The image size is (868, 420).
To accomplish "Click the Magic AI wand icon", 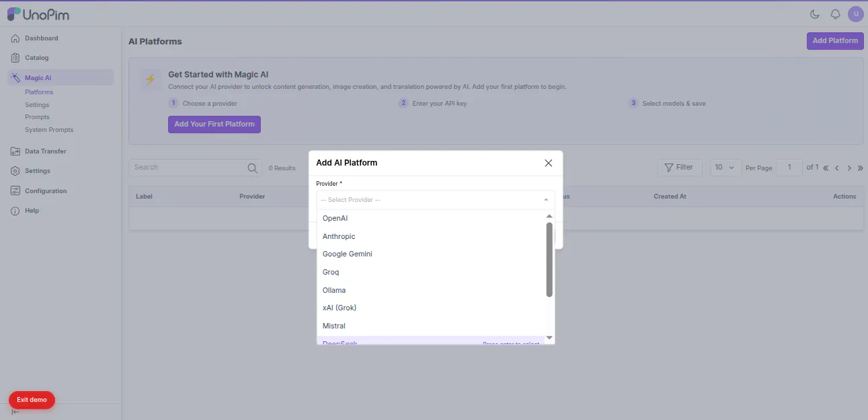I will (x=15, y=78).
